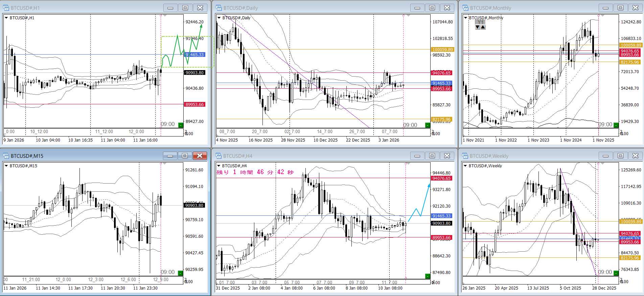The image size is (644, 296).
Task: Expand the triangle beside BTCUSD#,Monthly chart label
Action: pos(465,18)
